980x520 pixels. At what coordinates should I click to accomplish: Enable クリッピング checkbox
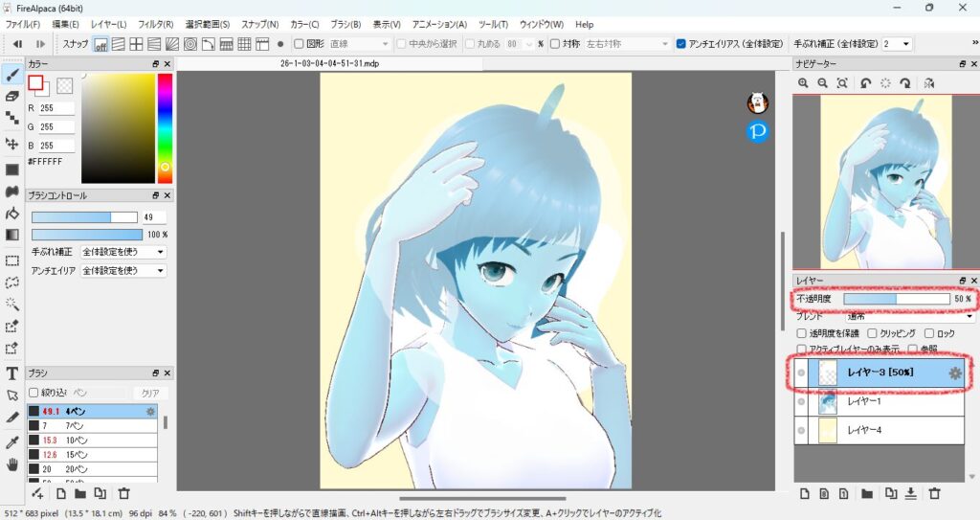[872, 333]
